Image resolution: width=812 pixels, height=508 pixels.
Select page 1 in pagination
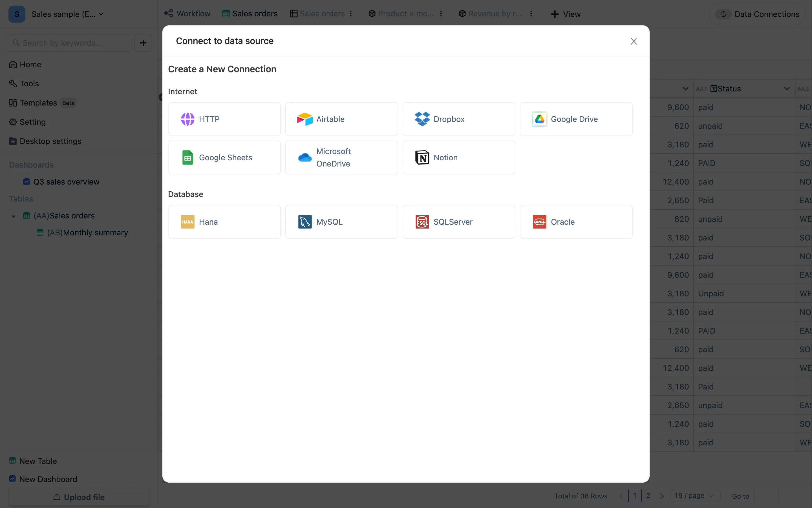[x=634, y=496]
